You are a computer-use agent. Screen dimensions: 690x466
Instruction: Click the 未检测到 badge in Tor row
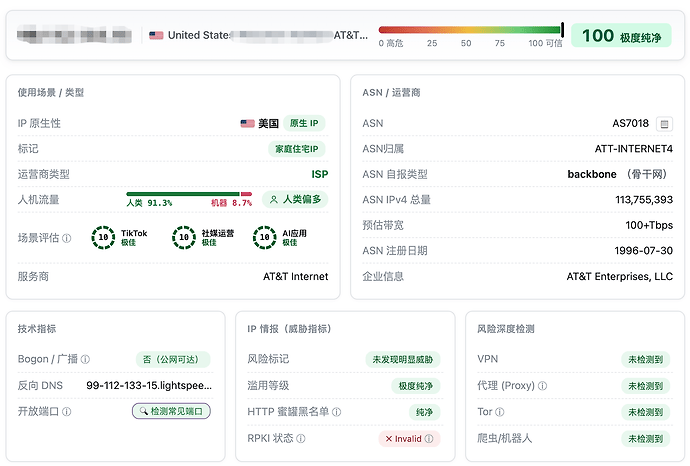point(646,412)
